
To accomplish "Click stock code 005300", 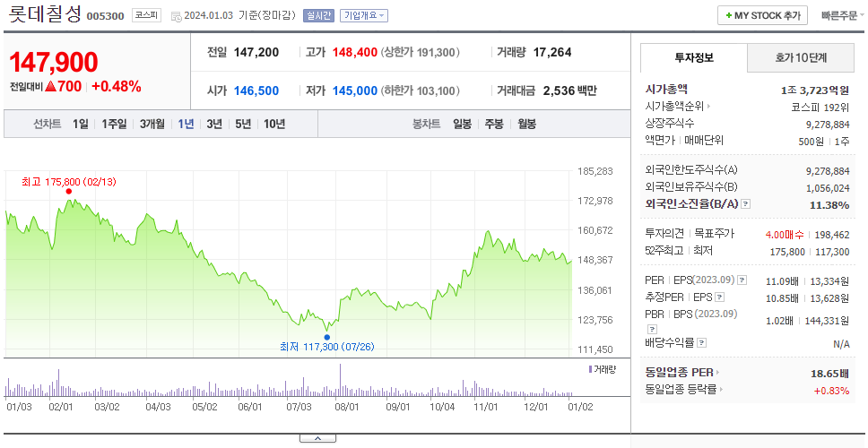I will pyautogui.click(x=105, y=17).
